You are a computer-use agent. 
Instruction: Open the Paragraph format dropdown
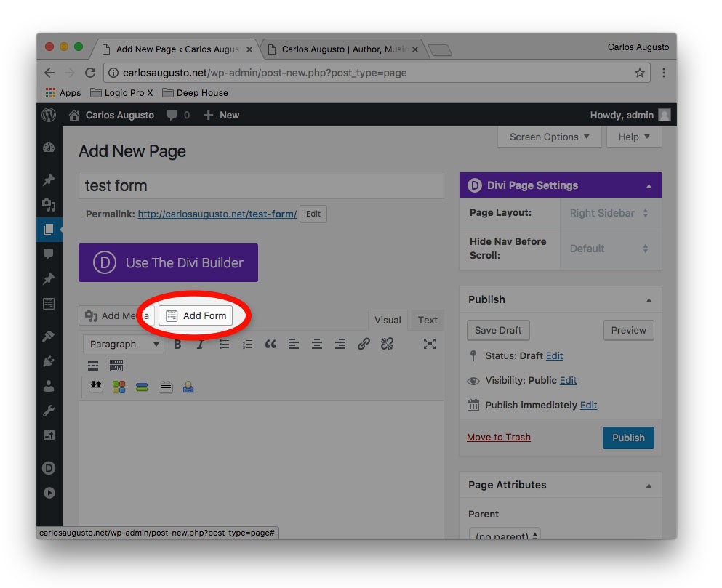coord(123,345)
